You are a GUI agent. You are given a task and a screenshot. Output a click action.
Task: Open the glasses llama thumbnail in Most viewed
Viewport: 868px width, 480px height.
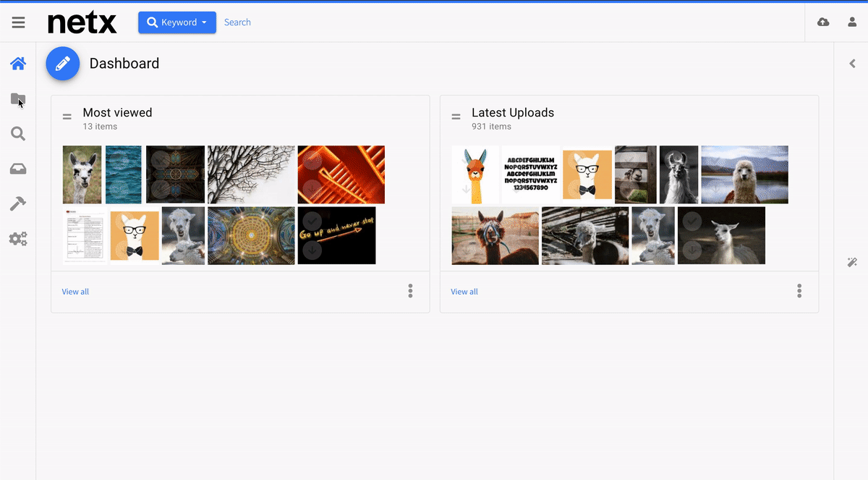(134, 235)
